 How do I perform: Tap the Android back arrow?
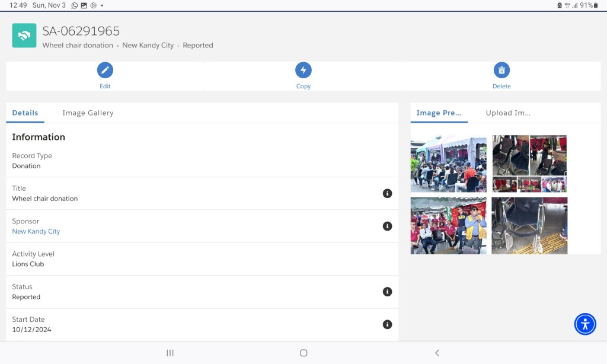click(437, 353)
